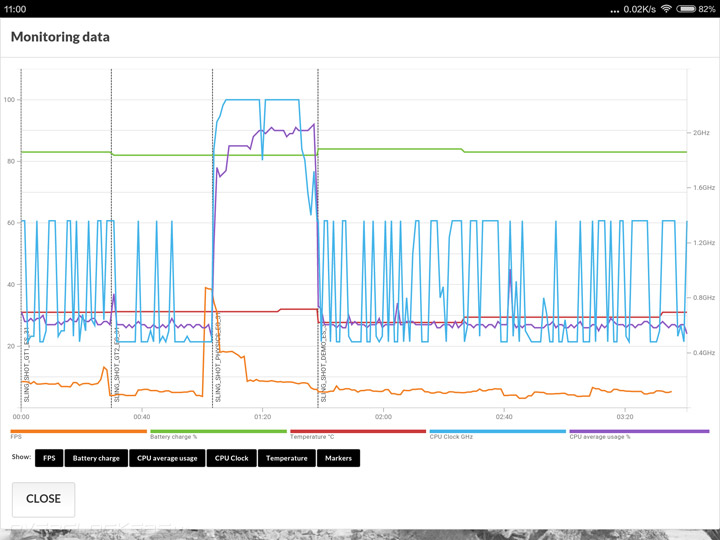Tap the 0.8GHz right axis label
The width and height of the screenshot is (720, 540).
[x=703, y=298]
